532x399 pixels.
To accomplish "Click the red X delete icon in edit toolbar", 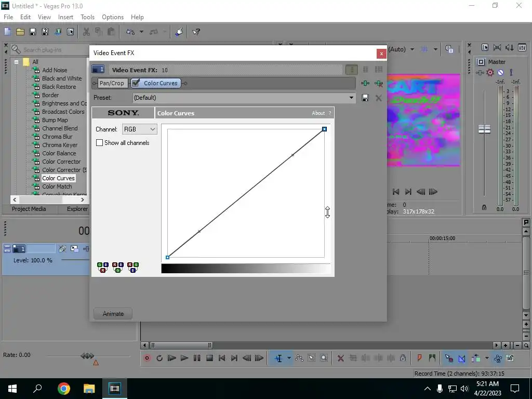I will click(341, 358).
